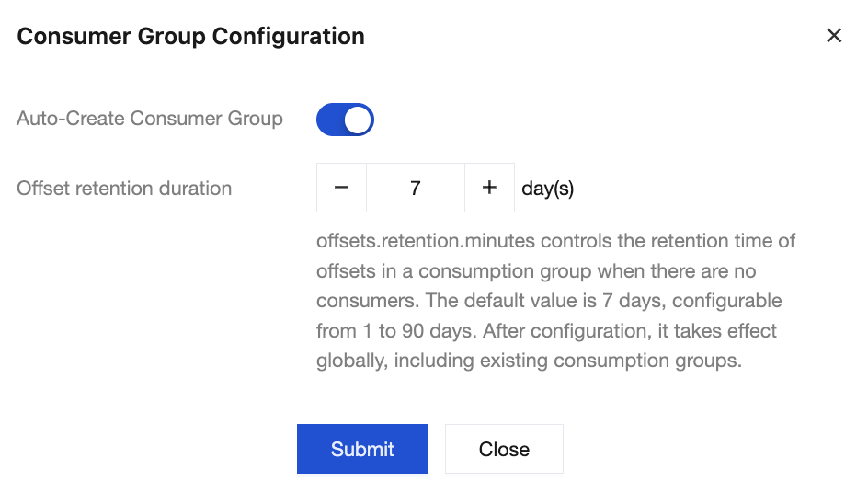
Task: Increase retention days with plus button
Action: (489, 188)
